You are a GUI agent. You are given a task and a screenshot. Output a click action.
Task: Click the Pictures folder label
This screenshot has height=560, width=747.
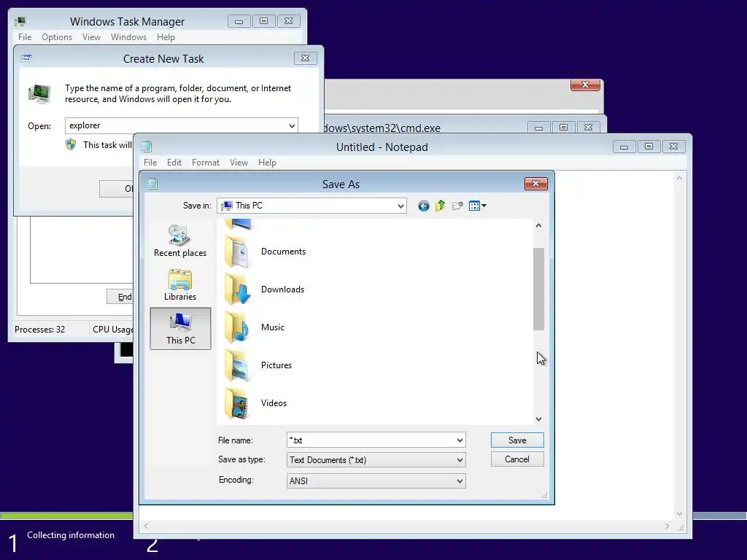[x=276, y=365]
